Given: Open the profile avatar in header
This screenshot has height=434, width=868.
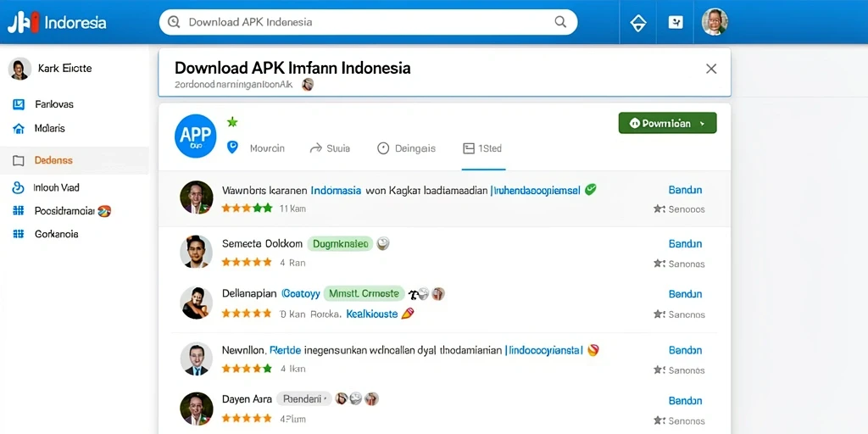Looking at the screenshot, I should pos(714,22).
